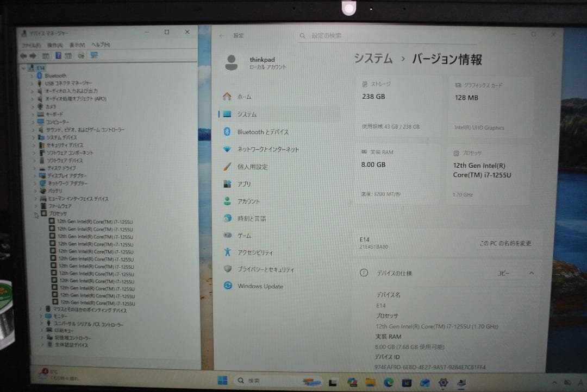Collapse the プロセッサ category chevron
587x392 pixels.
click(36, 214)
